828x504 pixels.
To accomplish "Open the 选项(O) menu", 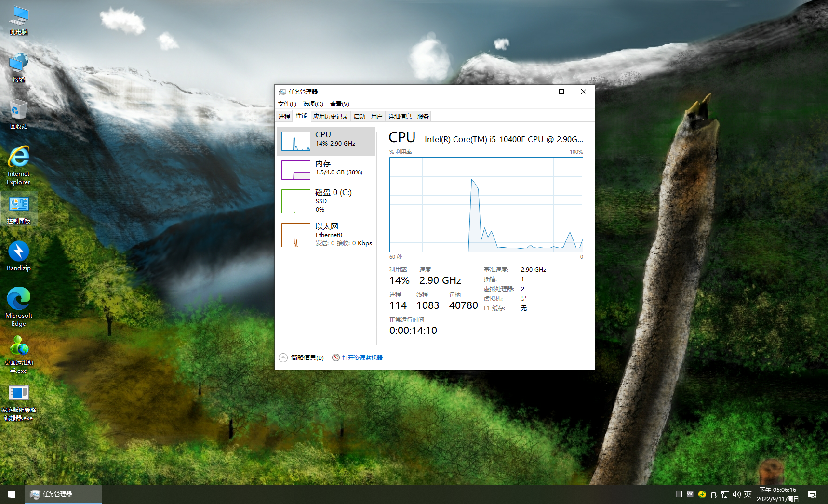I will pos(313,104).
